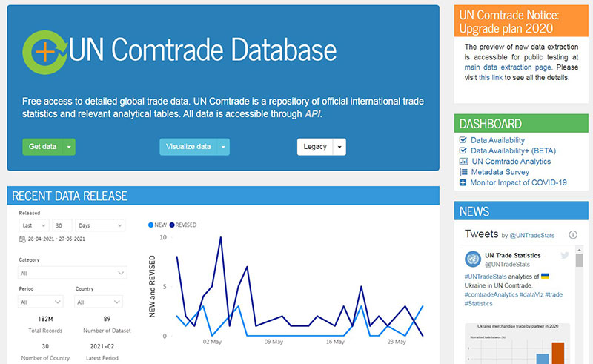
Task: Open Monitor Impact of COVID-19 link
Action: 518,182
